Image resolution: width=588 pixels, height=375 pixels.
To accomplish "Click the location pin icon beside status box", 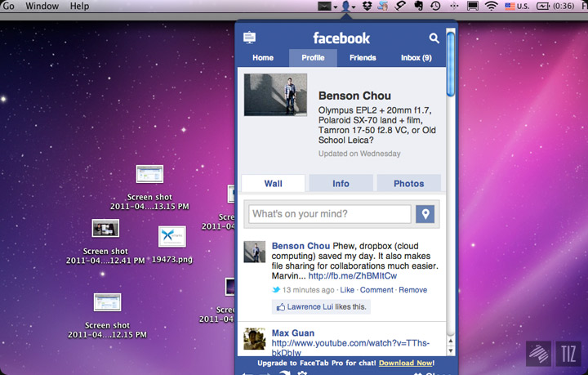I will [x=425, y=214].
